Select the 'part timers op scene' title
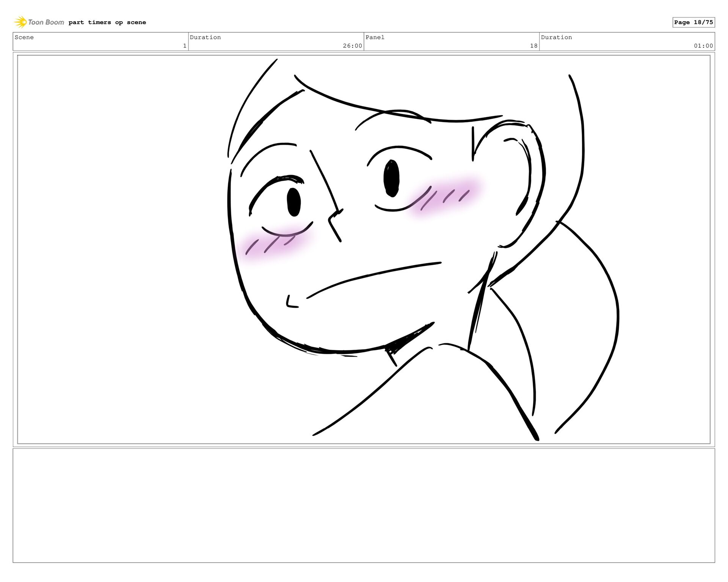Screen dimensions: 728x582 click(107, 22)
